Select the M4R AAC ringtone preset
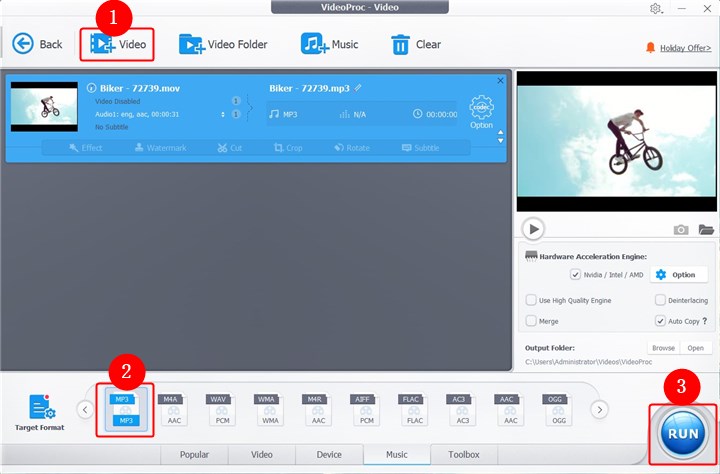The width and height of the screenshot is (720, 474). [x=317, y=409]
